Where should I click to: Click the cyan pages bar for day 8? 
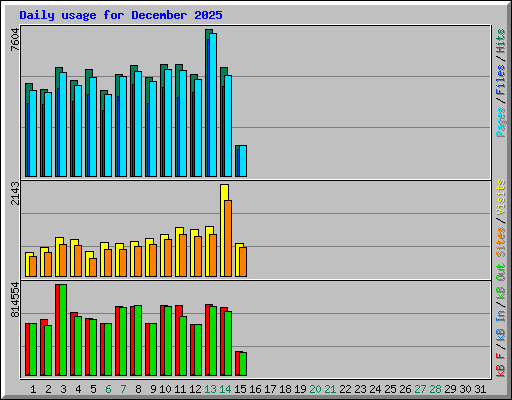(138, 124)
